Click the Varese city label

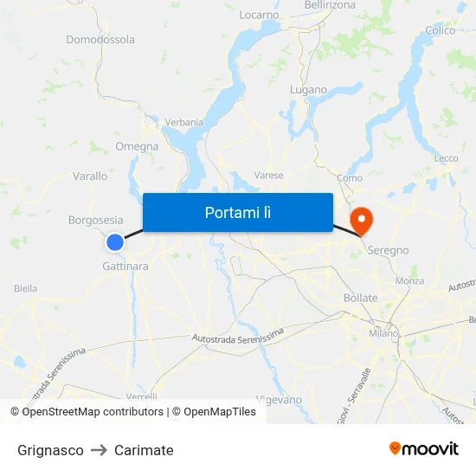point(268,175)
